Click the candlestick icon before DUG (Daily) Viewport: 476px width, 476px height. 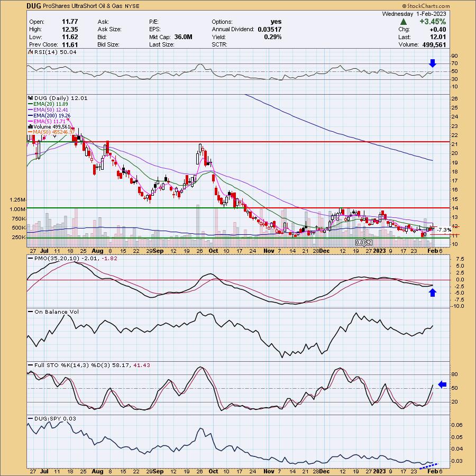click(30, 98)
